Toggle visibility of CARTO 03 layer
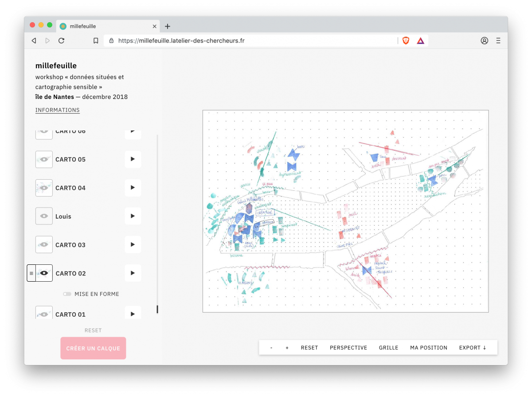The width and height of the screenshot is (532, 397). click(44, 244)
